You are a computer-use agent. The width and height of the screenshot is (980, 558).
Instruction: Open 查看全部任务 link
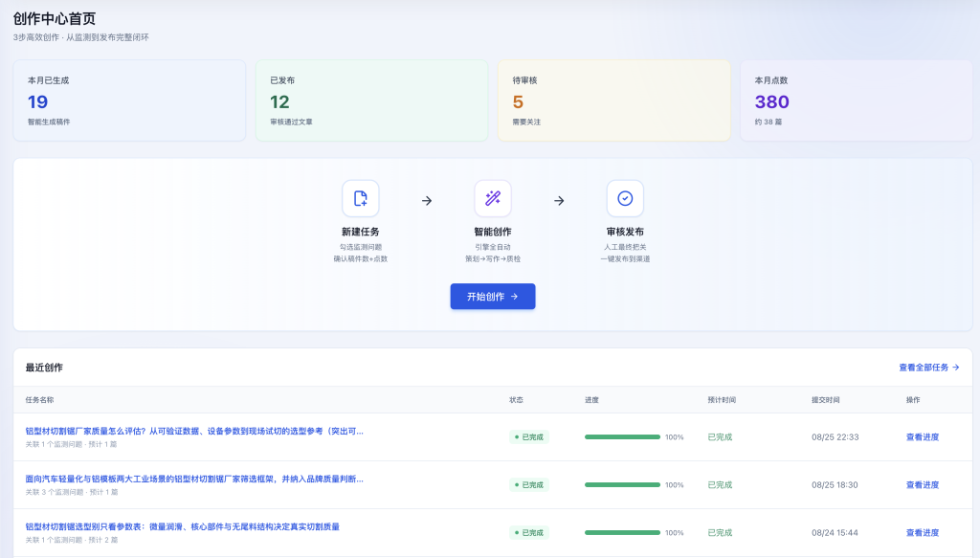(x=928, y=368)
